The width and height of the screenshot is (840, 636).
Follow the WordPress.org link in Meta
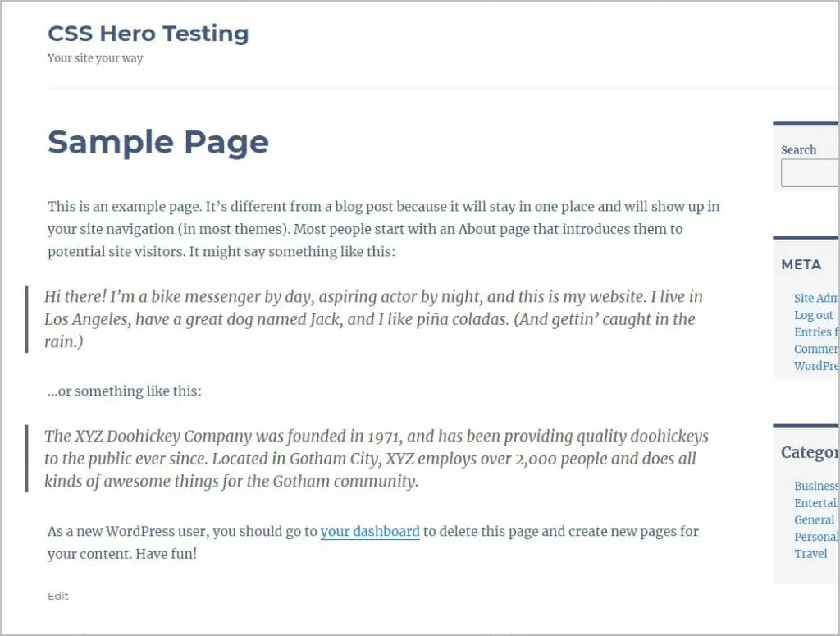coord(816,366)
